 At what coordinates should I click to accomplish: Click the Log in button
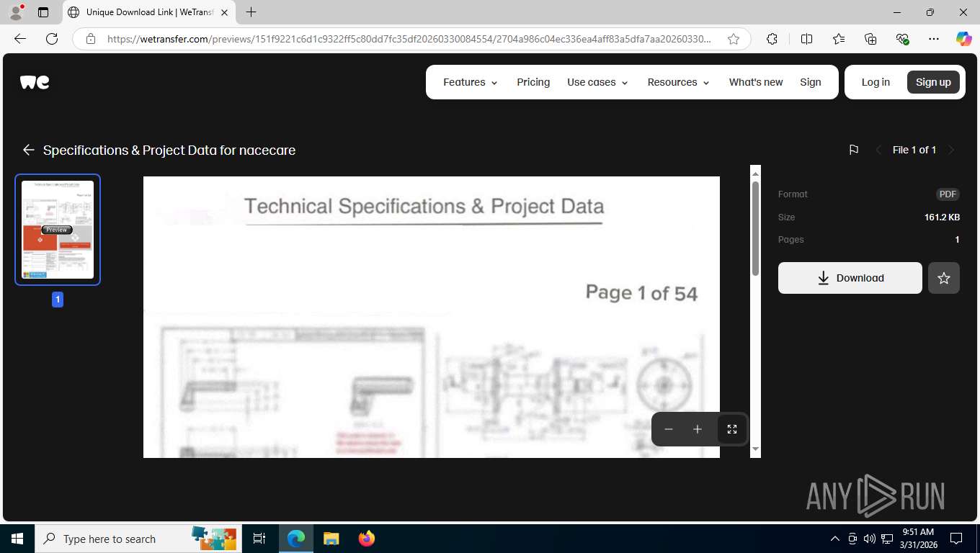pyautogui.click(x=876, y=82)
